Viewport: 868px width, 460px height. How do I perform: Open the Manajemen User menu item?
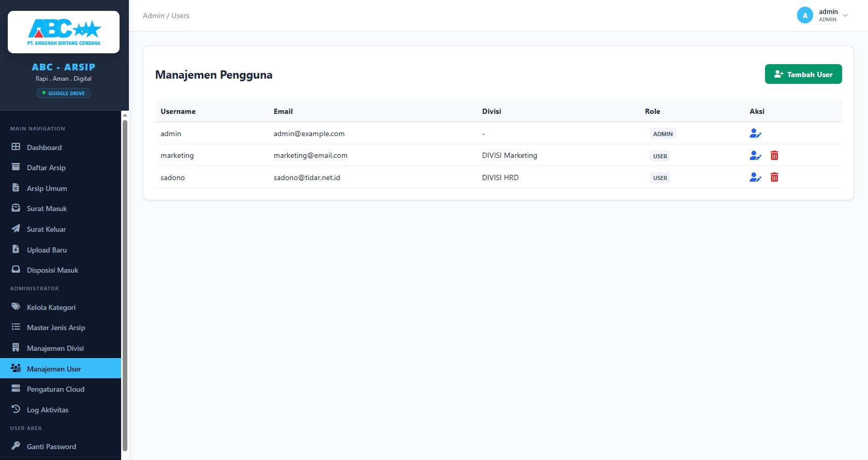[61, 368]
